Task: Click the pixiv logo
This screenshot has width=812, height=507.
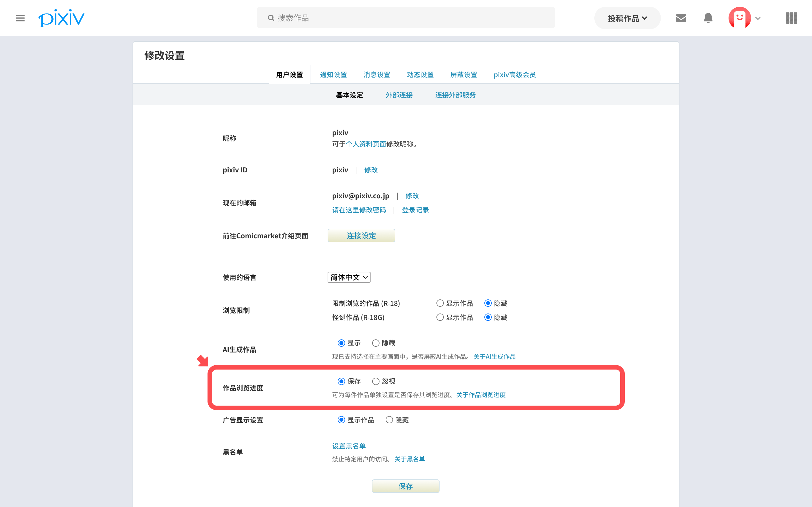Action: tap(61, 18)
